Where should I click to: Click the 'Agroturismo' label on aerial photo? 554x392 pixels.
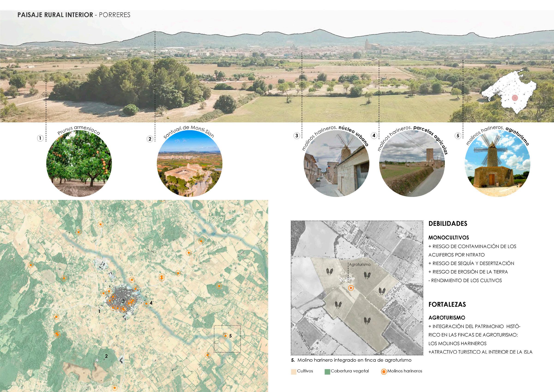click(359, 264)
